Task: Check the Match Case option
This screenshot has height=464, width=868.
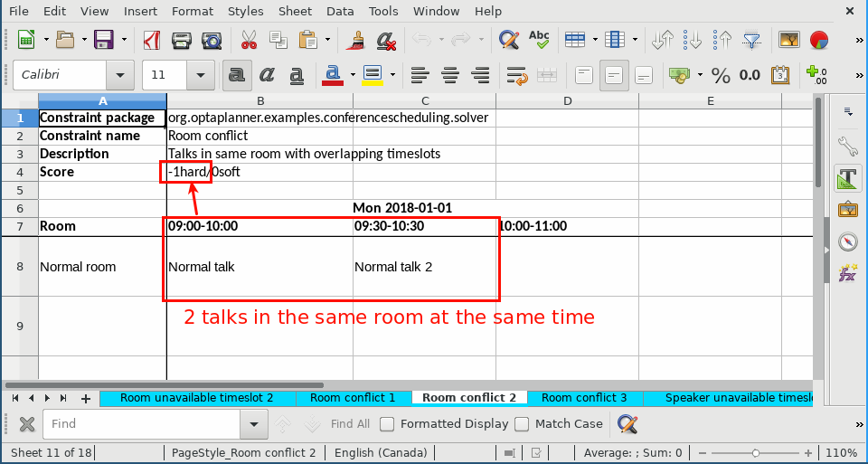Action: point(522,423)
